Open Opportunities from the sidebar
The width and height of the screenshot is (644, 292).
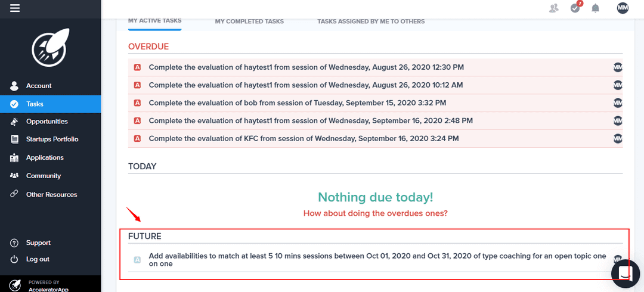click(47, 122)
